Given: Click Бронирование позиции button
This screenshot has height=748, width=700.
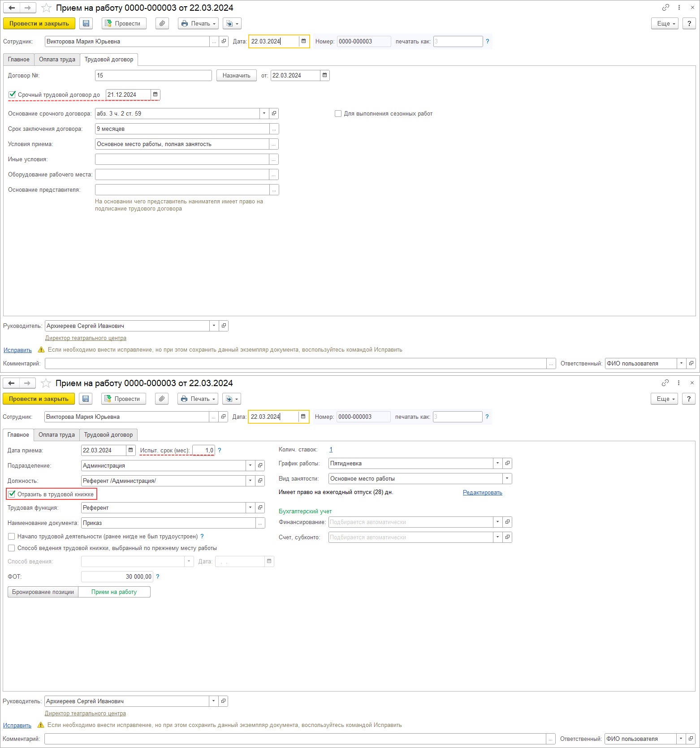Looking at the screenshot, I should point(43,592).
